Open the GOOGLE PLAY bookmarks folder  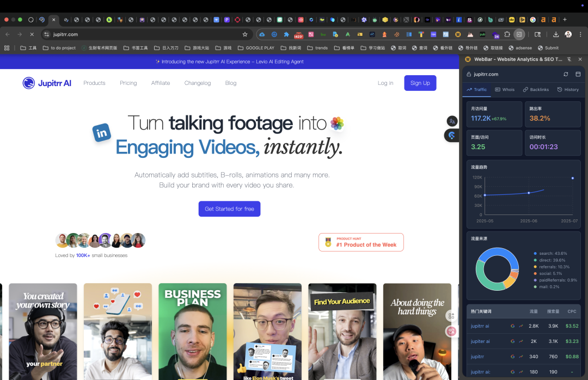point(256,48)
